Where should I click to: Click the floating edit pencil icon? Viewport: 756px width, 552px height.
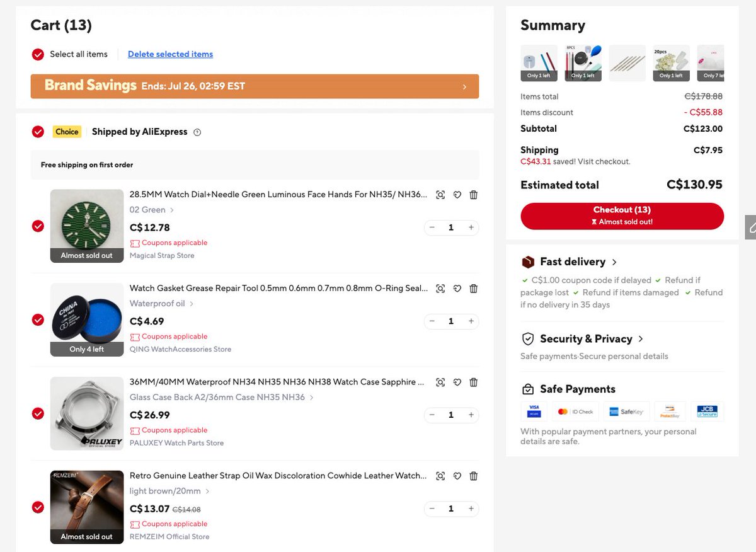pos(751,227)
